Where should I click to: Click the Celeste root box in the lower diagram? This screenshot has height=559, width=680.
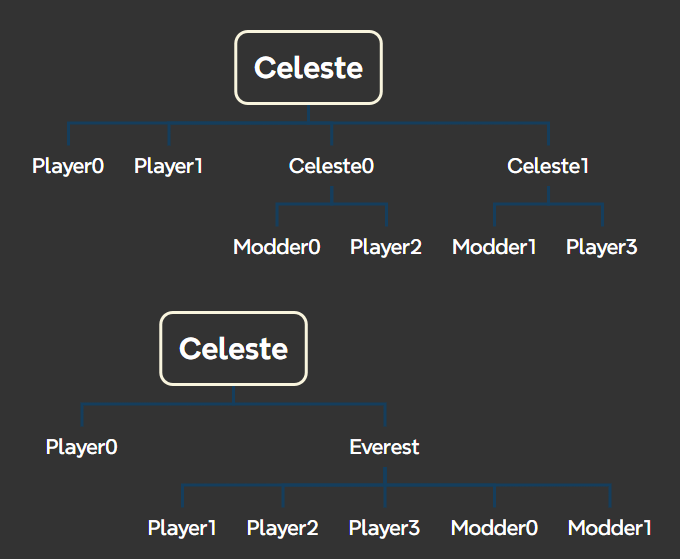pyautogui.click(x=233, y=349)
